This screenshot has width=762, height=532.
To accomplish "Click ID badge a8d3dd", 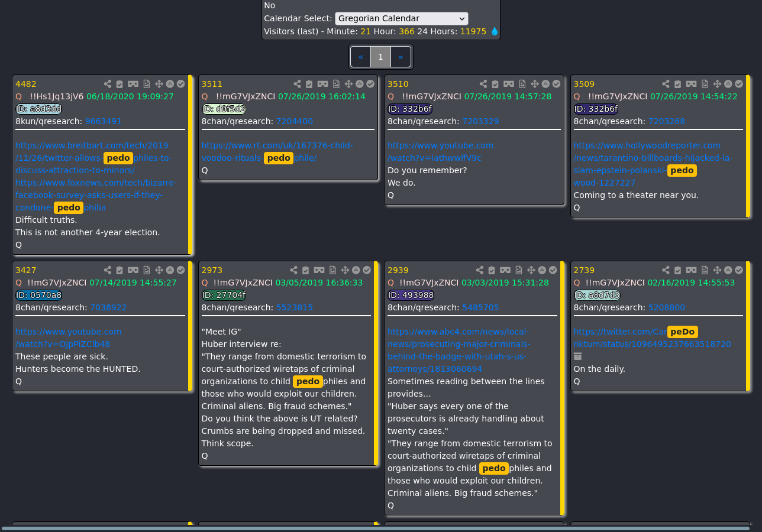I will click(38, 109).
